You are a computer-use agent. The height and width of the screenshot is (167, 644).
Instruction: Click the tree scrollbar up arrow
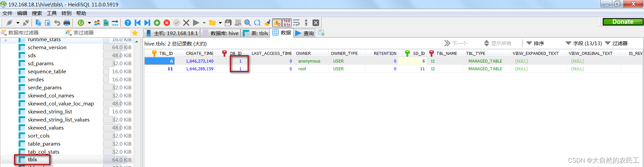(x=137, y=41)
